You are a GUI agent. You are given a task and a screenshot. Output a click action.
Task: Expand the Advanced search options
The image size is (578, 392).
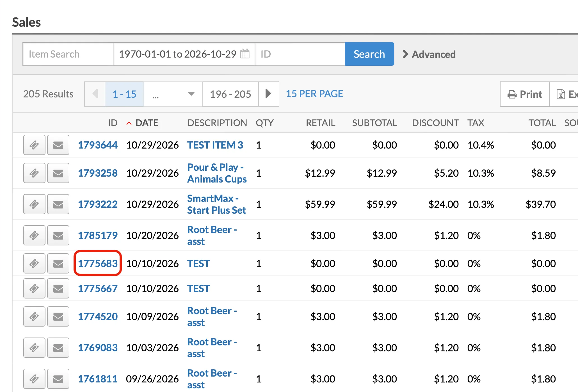tap(429, 54)
